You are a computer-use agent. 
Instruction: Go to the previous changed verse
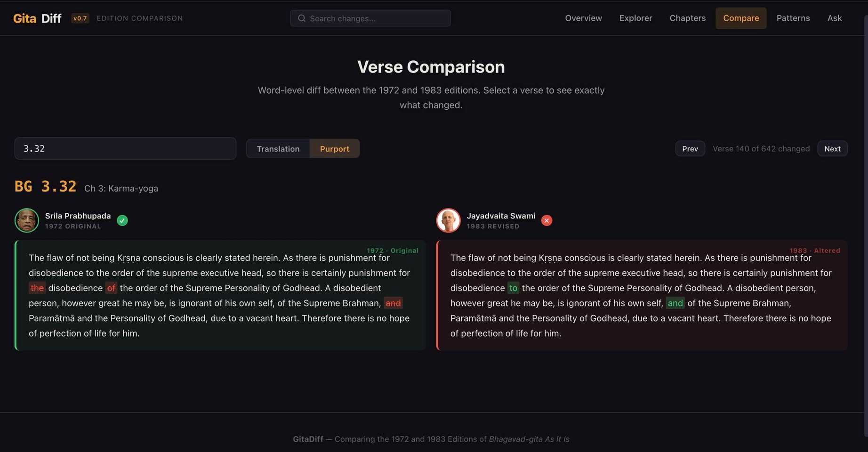coord(690,149)
